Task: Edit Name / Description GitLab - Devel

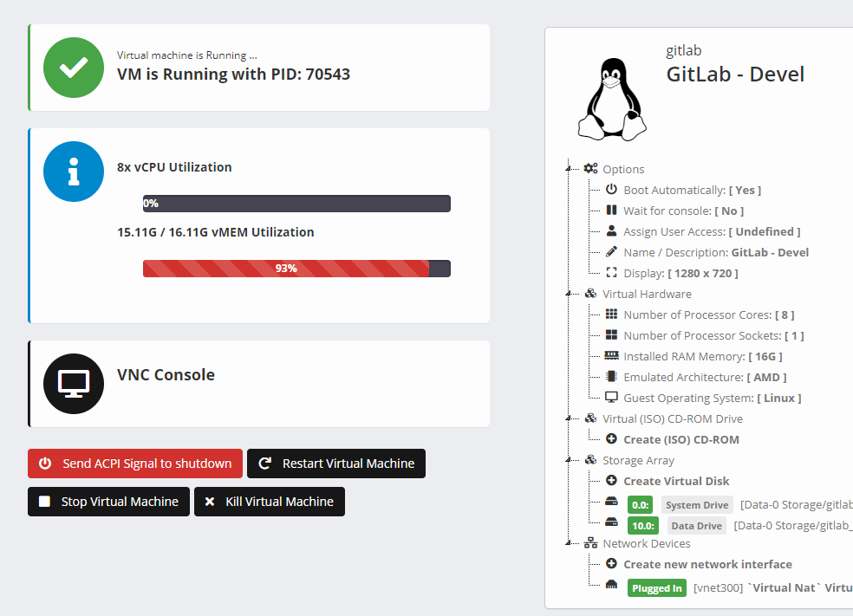Action: point(770,252)
